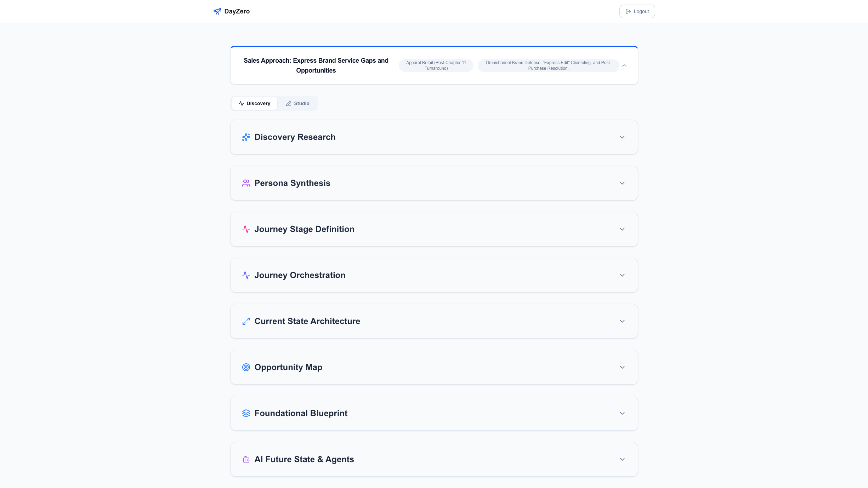Expand the Journey Orchestration section

click(622, 275)
